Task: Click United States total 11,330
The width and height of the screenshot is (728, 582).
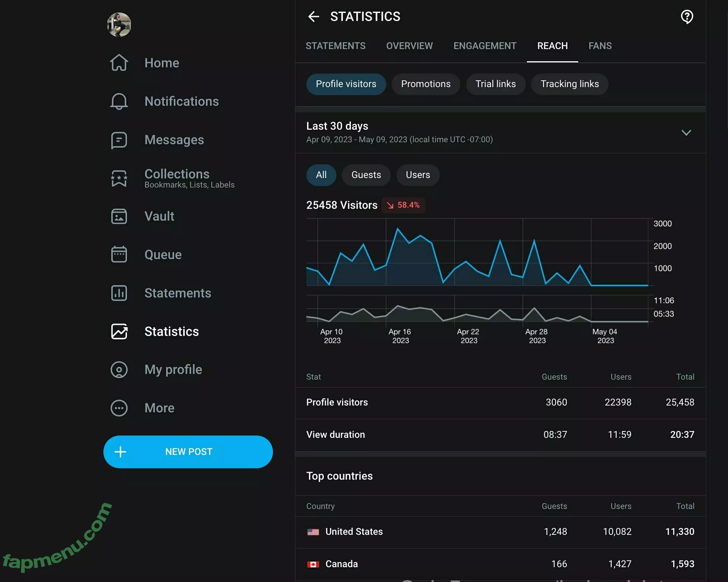Action: tap(680, 532)
